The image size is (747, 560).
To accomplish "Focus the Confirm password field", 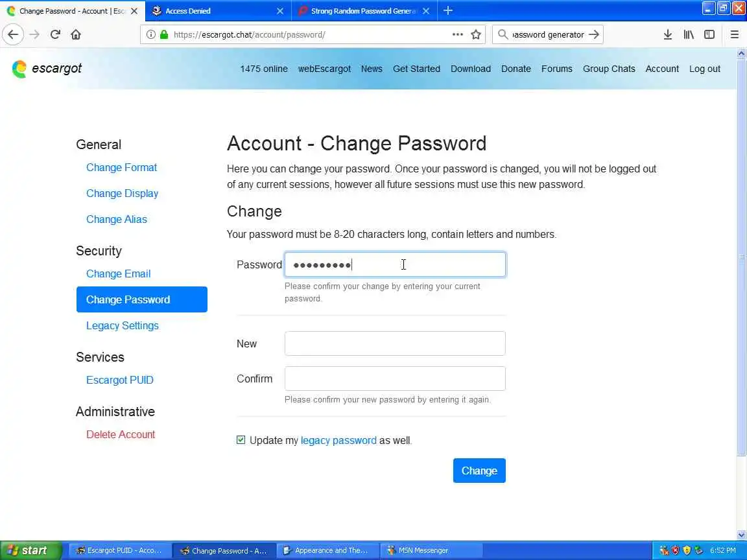I will [x=395, y=379].
